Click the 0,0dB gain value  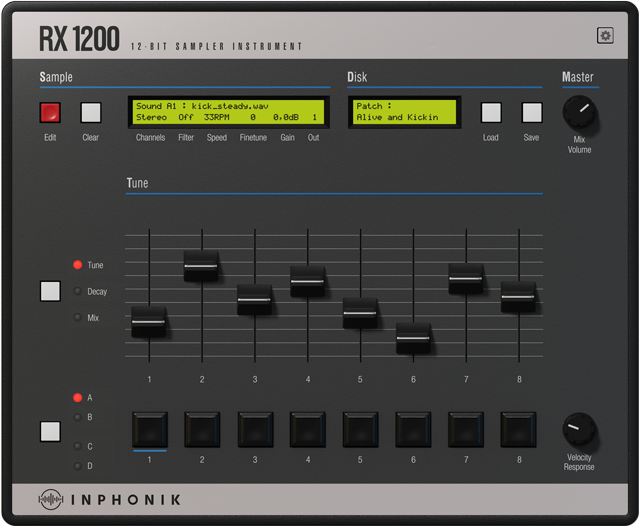pos(286,117)
